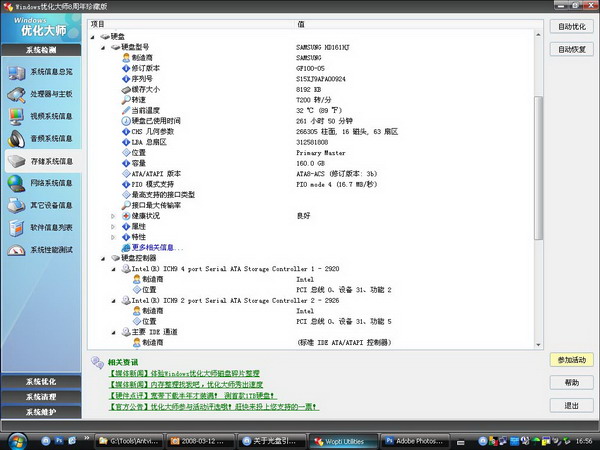The height and width of the screenshot is (450, 600).
Task: Collapse the 硬盘控制器 tree node
Action: (x=103, y=258)
